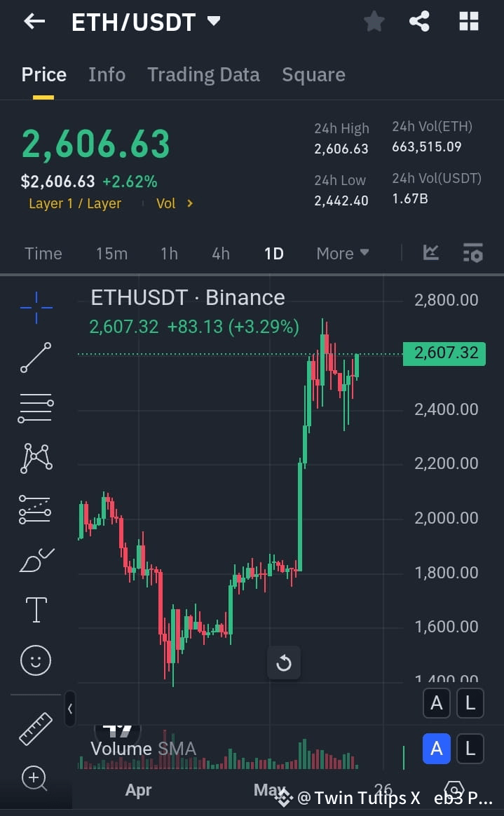Toggle log scale L on volume pane
Image resolution: width=504 pixels, height=816 pixels.
click(470, 749)
